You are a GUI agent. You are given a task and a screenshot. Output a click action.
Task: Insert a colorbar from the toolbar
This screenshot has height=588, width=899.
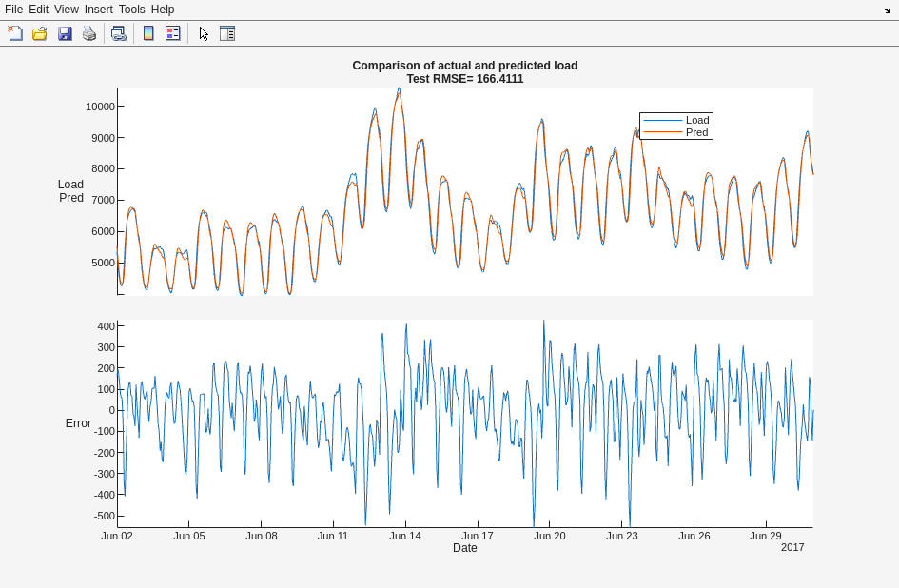point(148,33)
